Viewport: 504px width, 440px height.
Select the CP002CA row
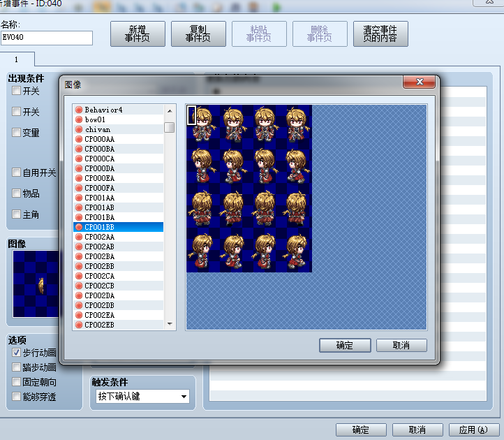[x=118, y=276]
